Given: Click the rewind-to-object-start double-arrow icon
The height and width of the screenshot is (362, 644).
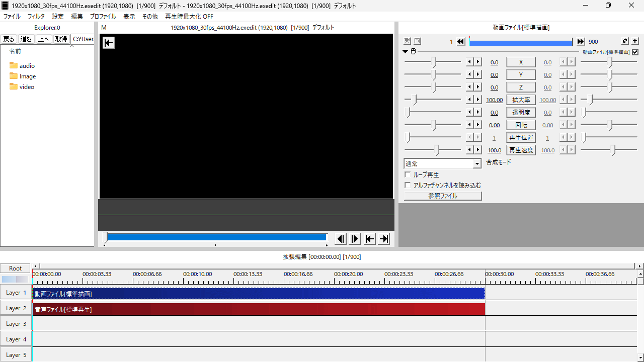Looking at the screenshot, I should tap(461, 42).
